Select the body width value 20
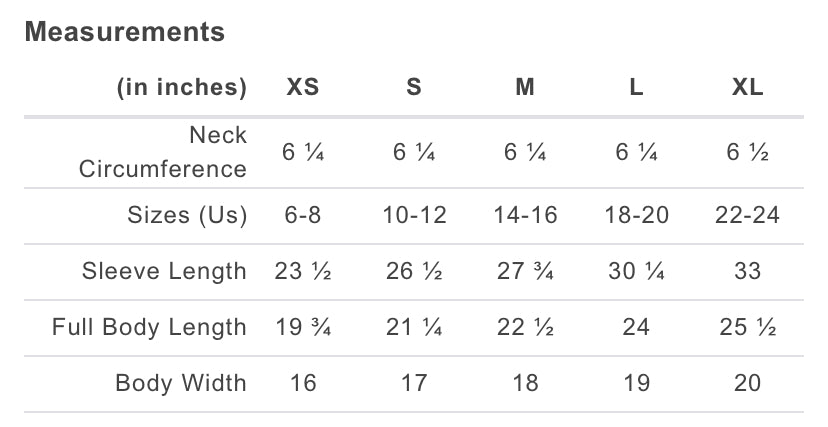The image size is (828, 427). [x=747, y=383]
